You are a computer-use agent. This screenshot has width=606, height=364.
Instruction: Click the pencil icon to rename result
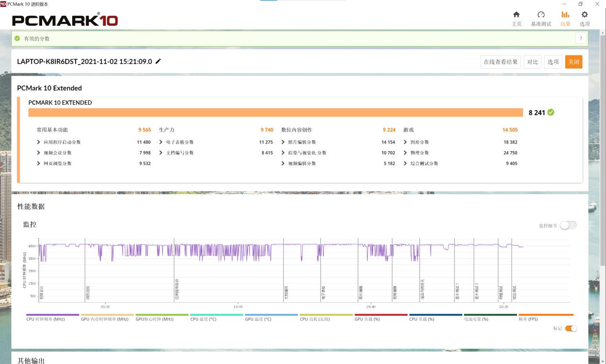[158, 61]
